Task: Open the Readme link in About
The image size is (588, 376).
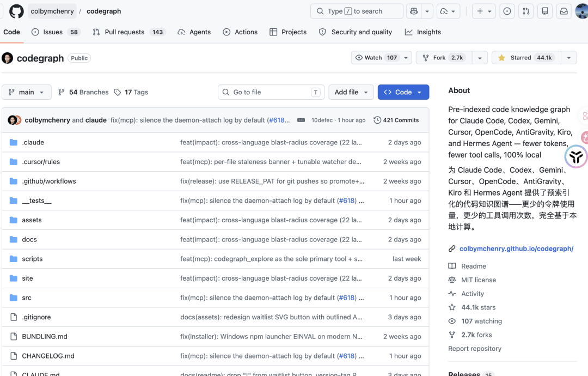Action: point(467,266)
